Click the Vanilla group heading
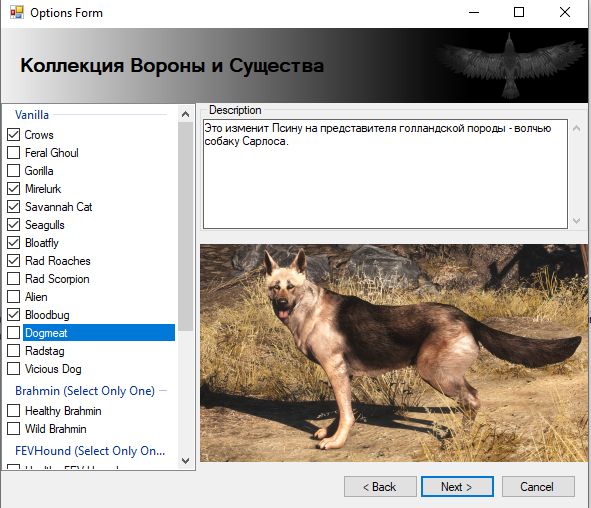The image size is (591, 508). (32, 115)
